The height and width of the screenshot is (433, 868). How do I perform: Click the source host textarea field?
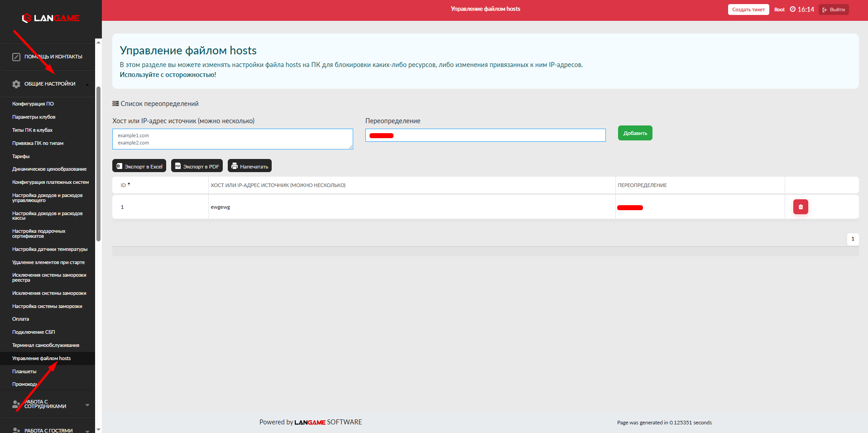(233, 139)
